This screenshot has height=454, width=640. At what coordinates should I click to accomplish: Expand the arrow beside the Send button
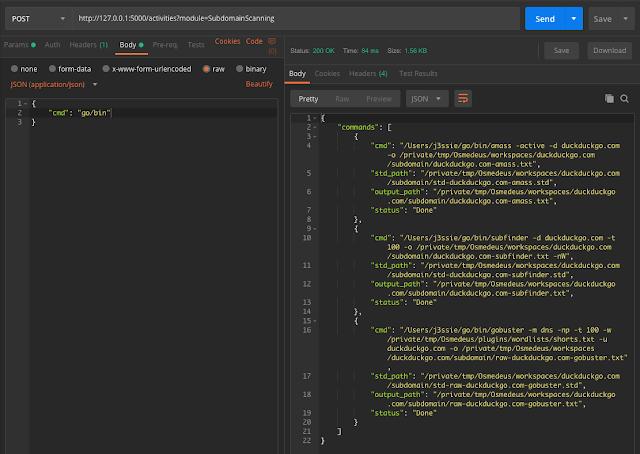pyautogui.click(x=573, y=19)
